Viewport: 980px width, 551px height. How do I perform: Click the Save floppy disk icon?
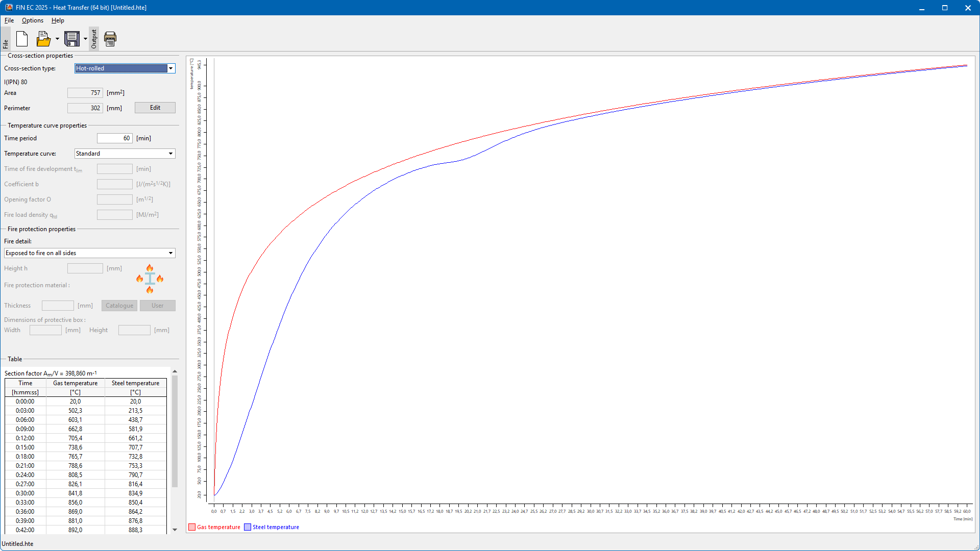click(71, 39)
